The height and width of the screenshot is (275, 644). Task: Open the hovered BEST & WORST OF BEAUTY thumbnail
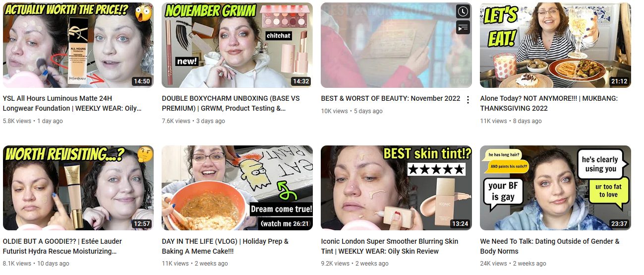point(397,45)
